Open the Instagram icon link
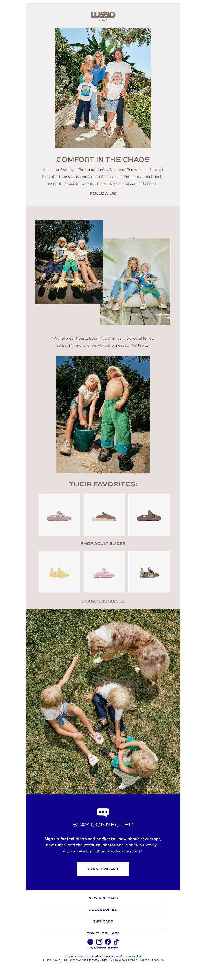 (x=99, y=942)
